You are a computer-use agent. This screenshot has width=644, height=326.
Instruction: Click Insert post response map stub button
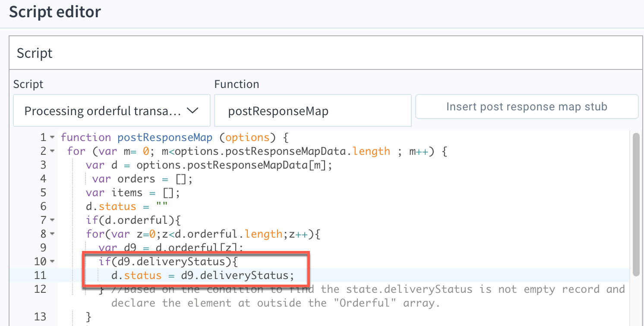tap(527, 107)
